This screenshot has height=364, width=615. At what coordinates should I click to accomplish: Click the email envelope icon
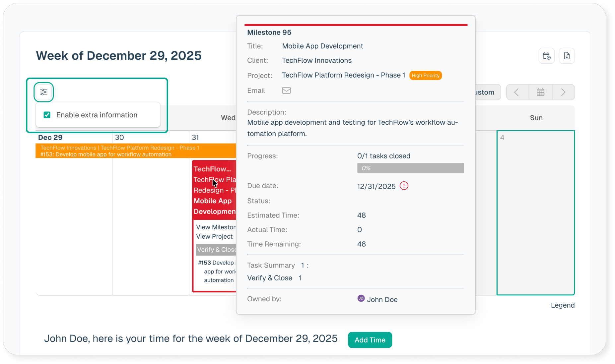pos(286,91)
